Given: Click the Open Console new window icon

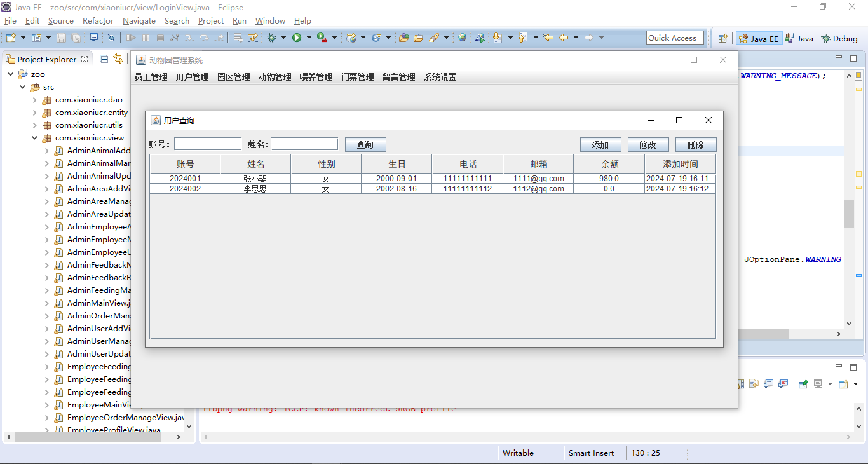Looking at the screenshot, I should coord(843,384).
